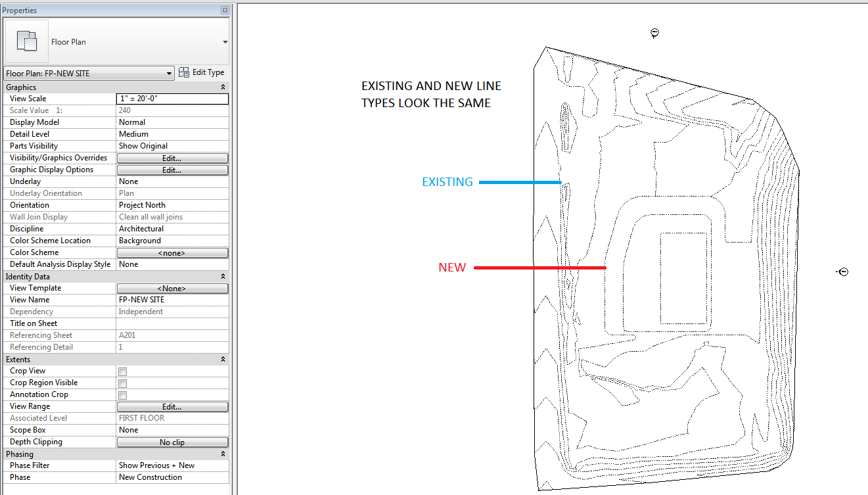Click the Color Scheme <none> button
Viewport: 868px width, 495px height.
pos(172,252)
